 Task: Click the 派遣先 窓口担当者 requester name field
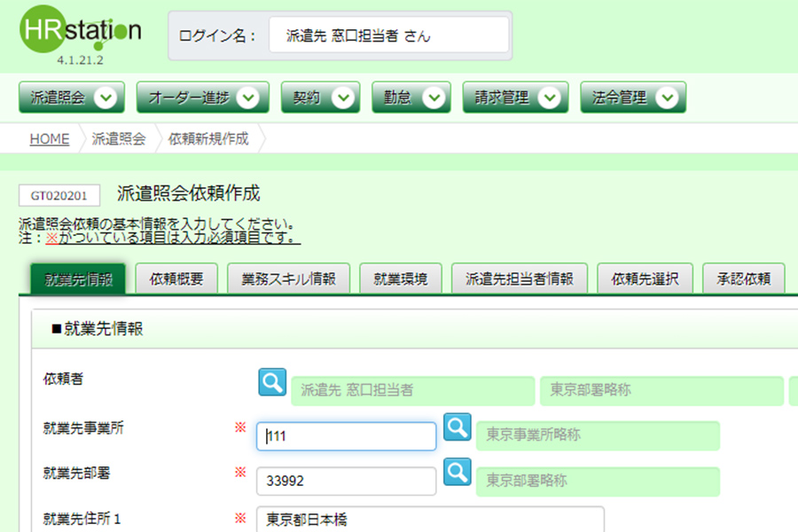[412, 390]
